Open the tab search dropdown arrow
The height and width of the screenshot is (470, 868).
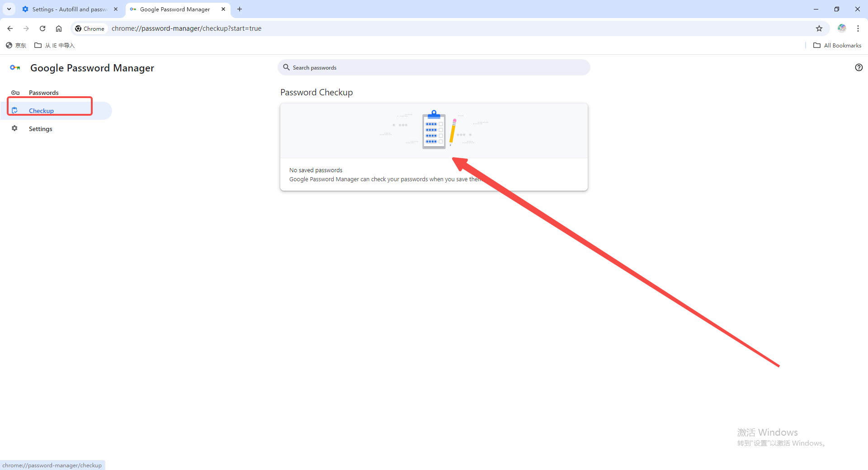click(9, 9)
